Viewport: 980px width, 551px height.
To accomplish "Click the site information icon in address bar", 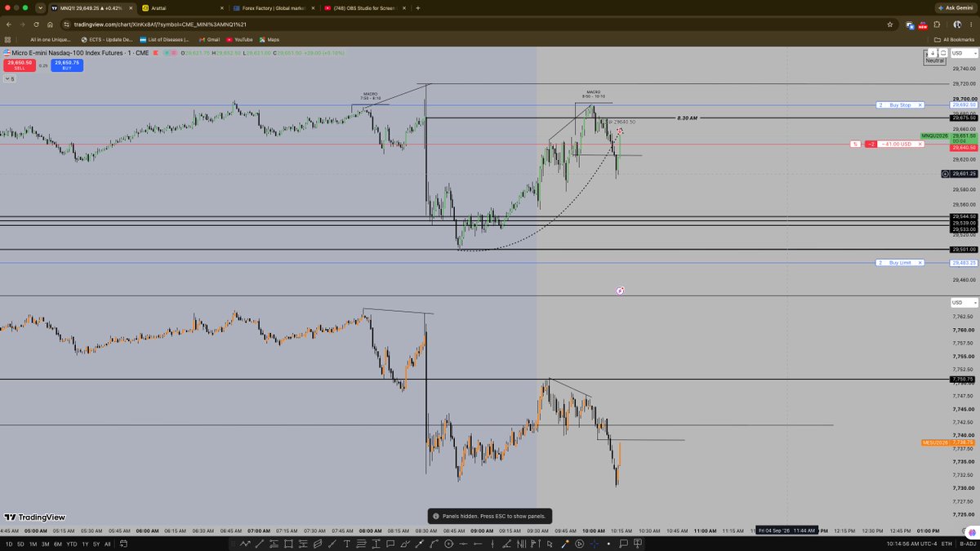I will tap(67, 24).
